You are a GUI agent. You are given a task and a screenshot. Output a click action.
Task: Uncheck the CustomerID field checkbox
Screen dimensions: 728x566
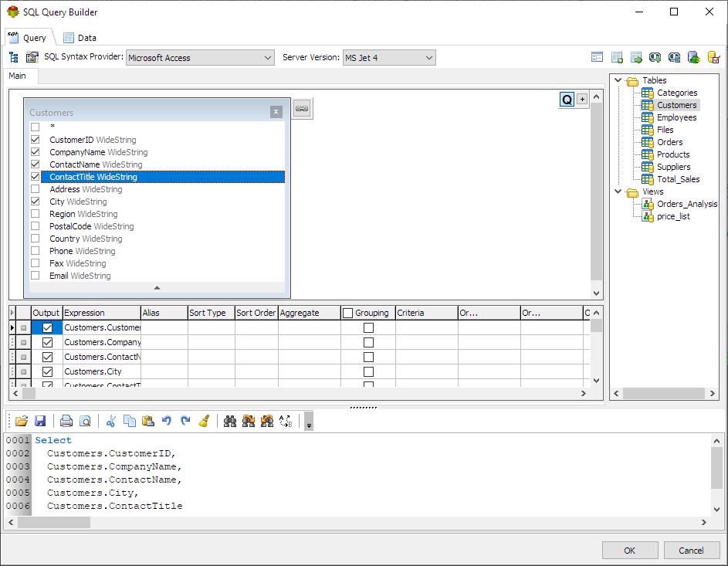coord(36,139)
